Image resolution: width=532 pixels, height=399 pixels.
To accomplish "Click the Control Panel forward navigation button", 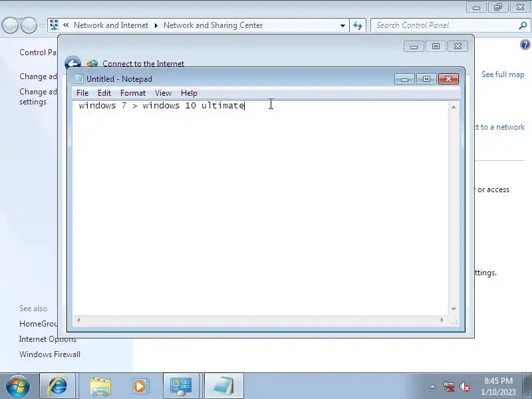I will pos(29,25).
